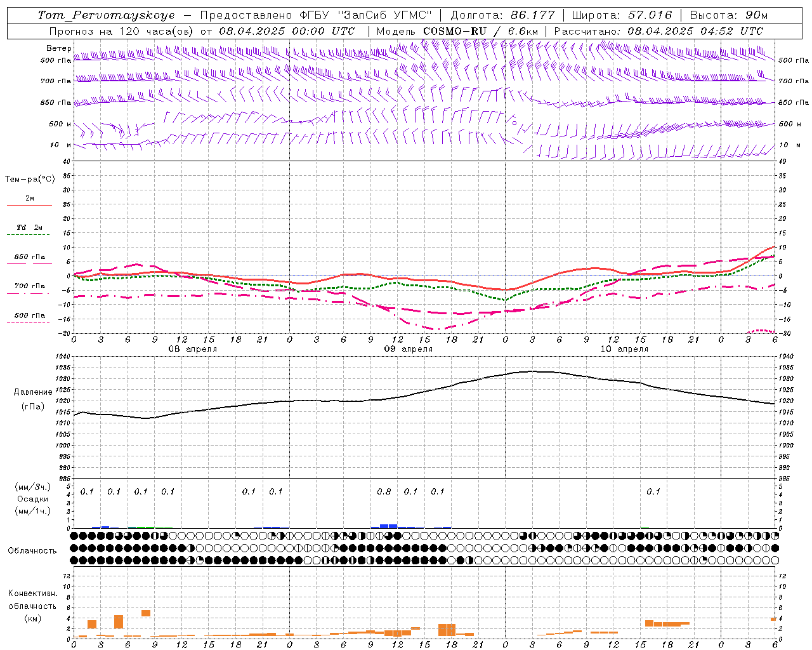The width and height of the screenshot is (812, 650).
Task: Click the Давление pressure panel label
Action: click(x=33, y=392)
